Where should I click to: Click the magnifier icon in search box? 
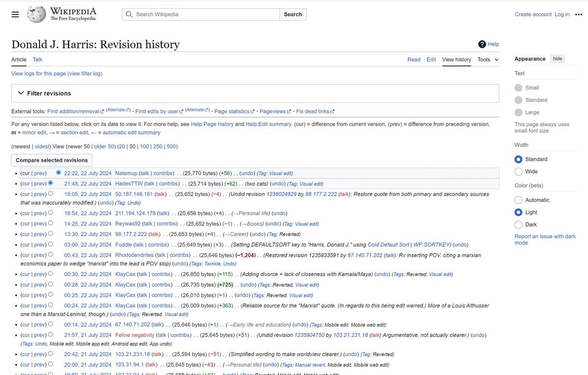pos(129,14)
